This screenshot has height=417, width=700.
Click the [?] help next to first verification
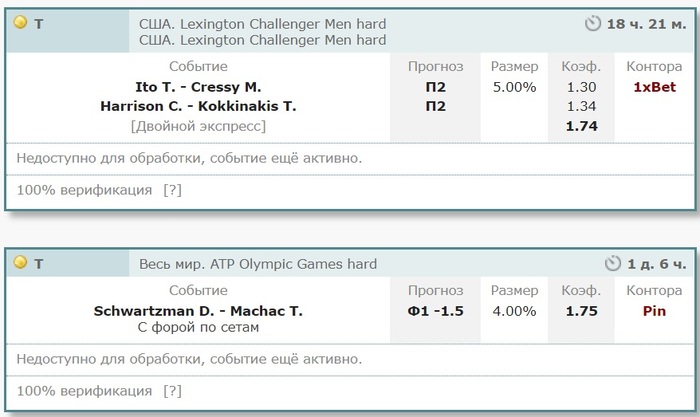[x=172, y=190]
